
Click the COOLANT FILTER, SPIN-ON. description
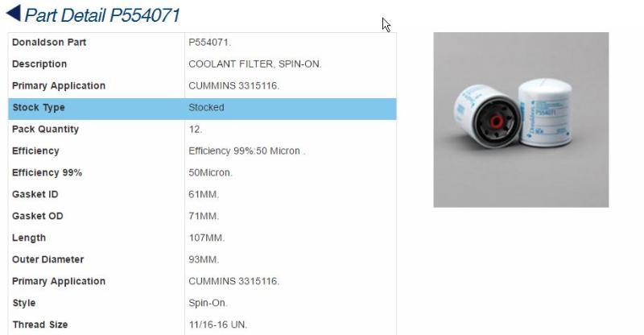point(255,64)
